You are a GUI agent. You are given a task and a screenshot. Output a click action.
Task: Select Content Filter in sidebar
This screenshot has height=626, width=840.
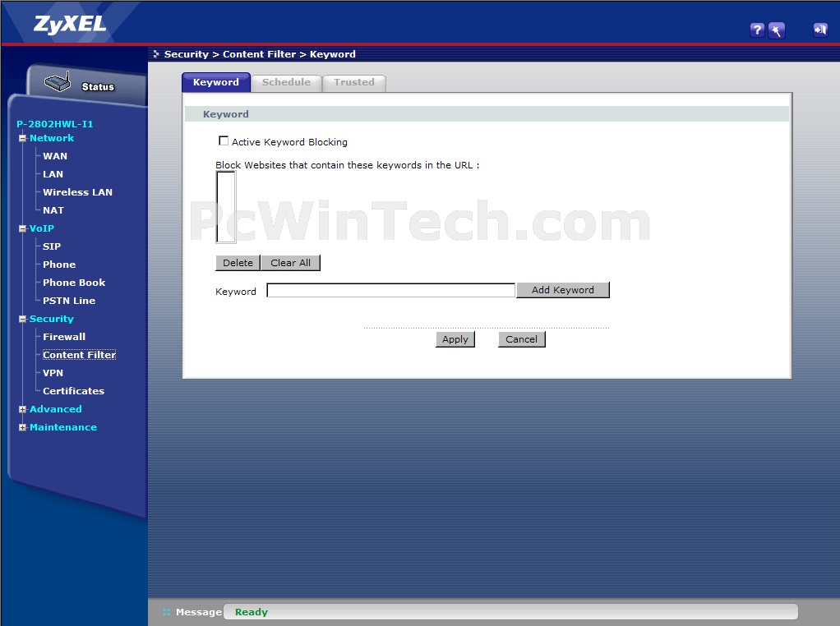[79, 355]
